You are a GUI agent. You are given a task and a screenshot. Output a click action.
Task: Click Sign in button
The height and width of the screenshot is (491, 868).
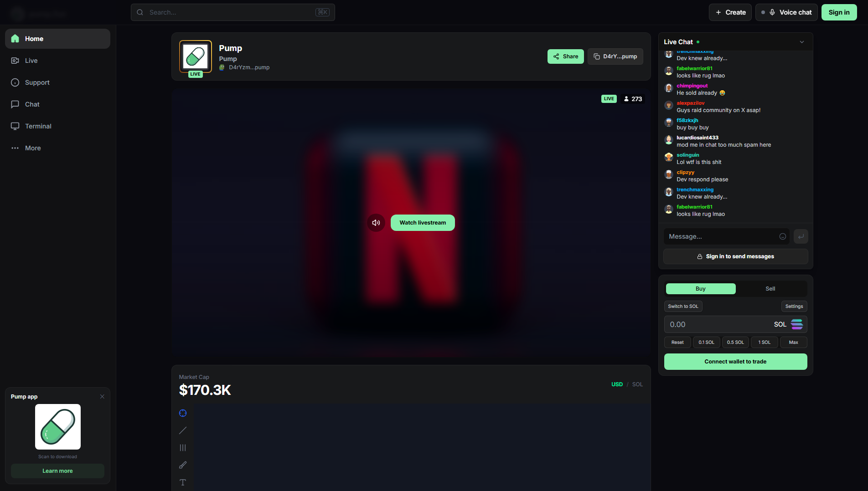point(839,12)
